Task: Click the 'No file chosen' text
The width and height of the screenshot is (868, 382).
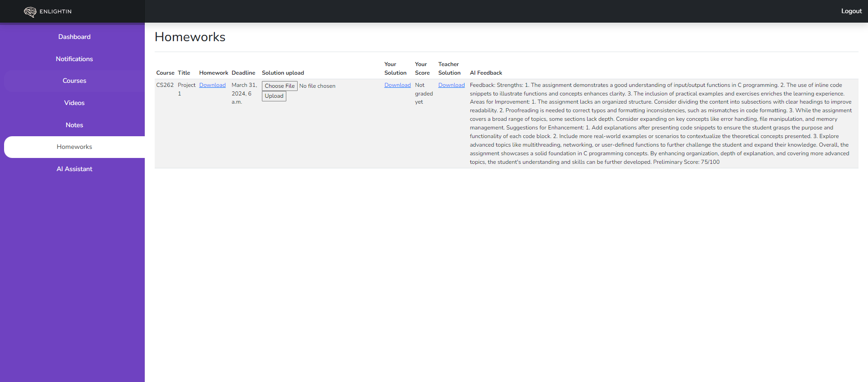Action: (317, 86)
